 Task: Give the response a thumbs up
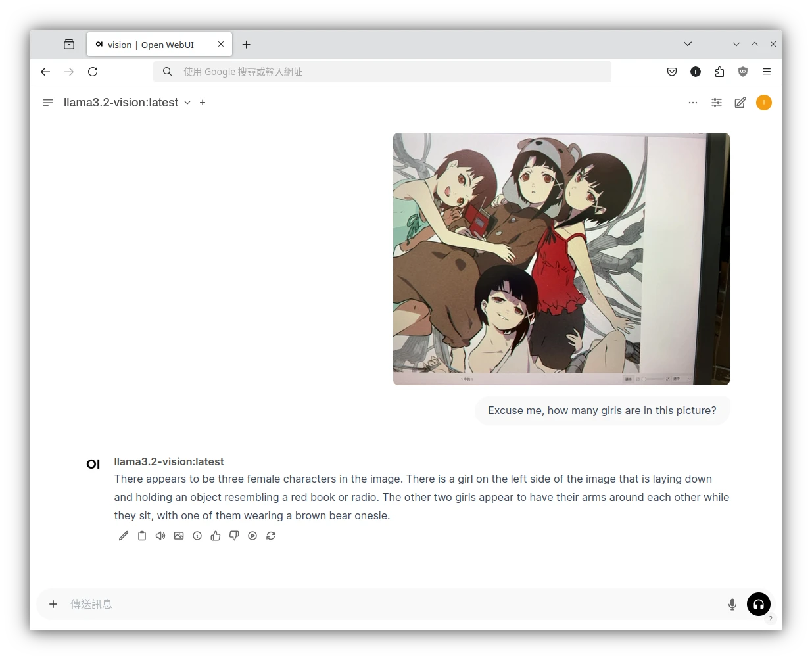[x=216, y=536]
